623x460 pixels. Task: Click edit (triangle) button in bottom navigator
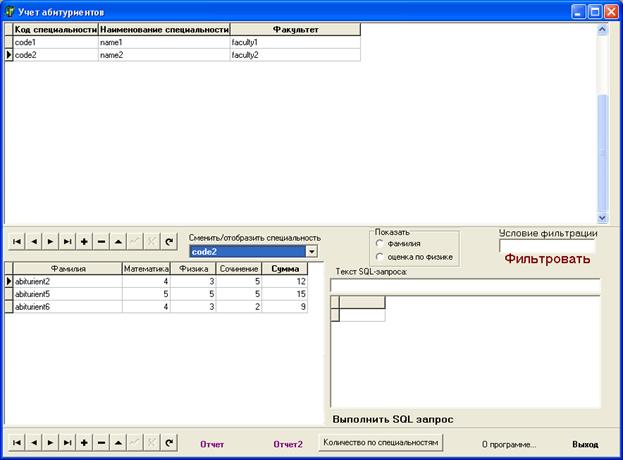(118, 442)
